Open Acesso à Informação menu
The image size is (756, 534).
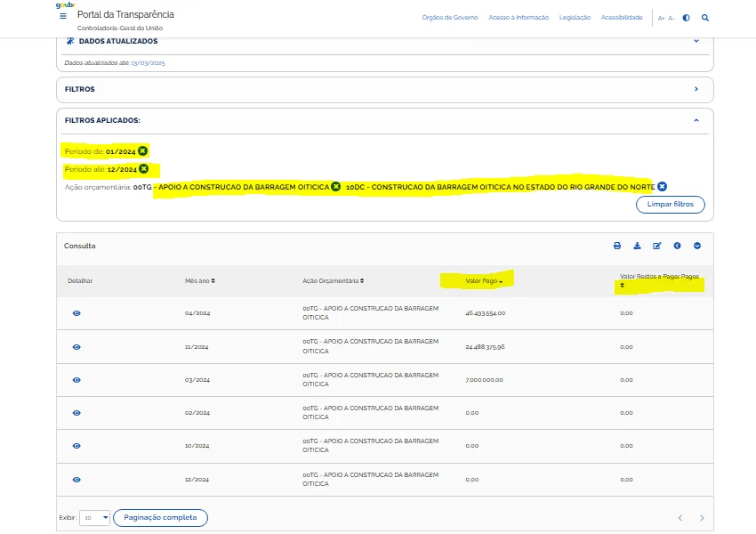[x=519, y=18]
